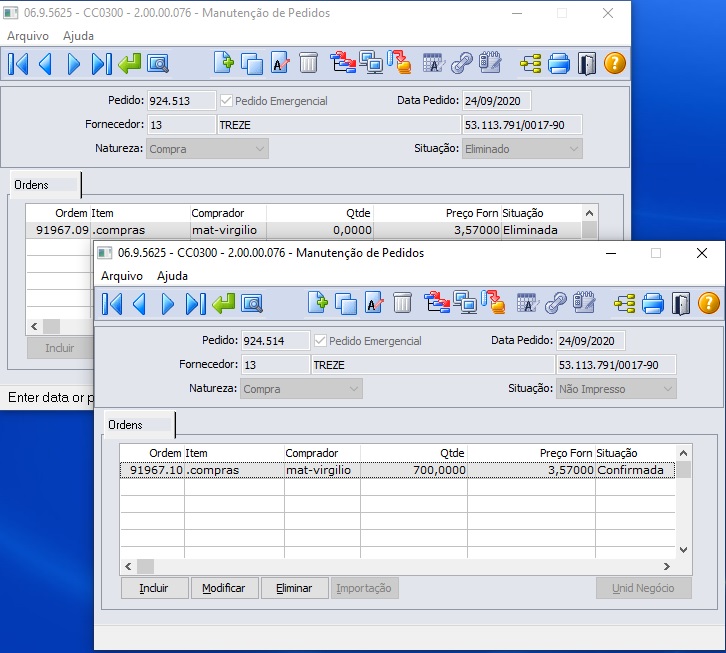
Task: Select order row 91967.09 in back window
Action: [x=303, y=230]
